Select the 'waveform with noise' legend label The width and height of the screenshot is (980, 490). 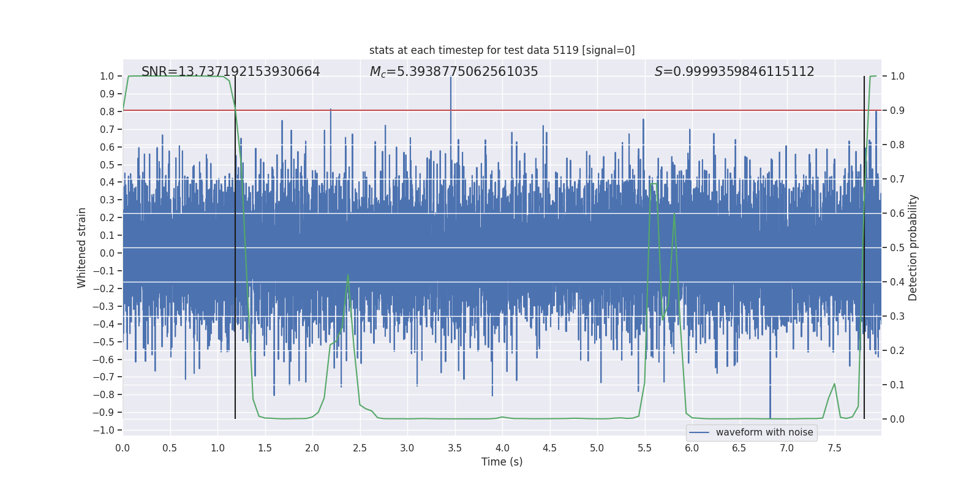point(764,432)
